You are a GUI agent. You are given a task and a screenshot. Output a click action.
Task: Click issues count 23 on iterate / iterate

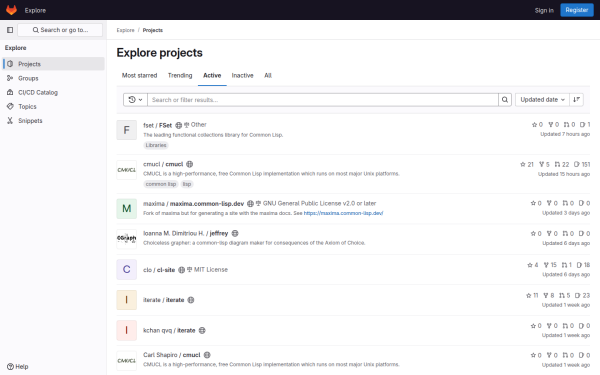pos(582,295)
